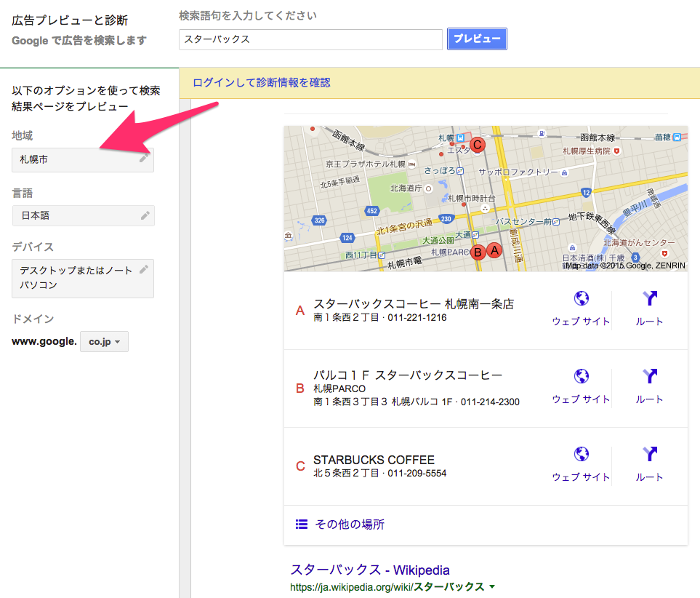
Task: Change the デスクトップまたはノートパソコン device setting
Action: 83,278
